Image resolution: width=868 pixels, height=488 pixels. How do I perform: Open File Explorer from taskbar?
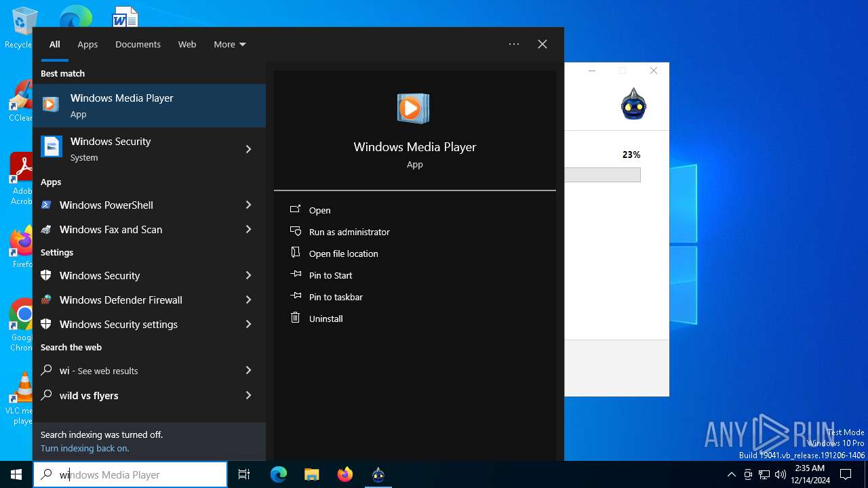point(311,474)
